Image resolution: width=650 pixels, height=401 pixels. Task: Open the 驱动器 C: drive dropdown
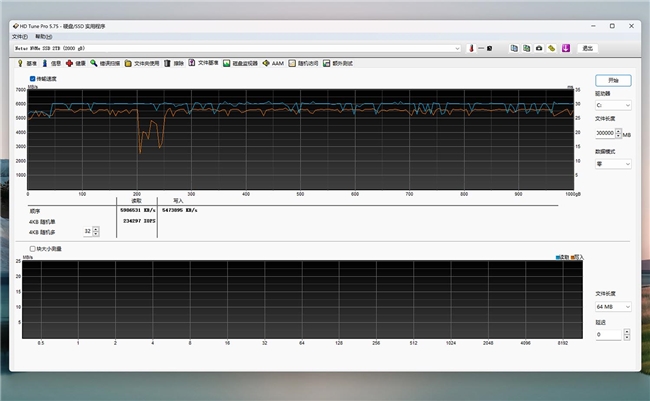[x=613, y=105]
